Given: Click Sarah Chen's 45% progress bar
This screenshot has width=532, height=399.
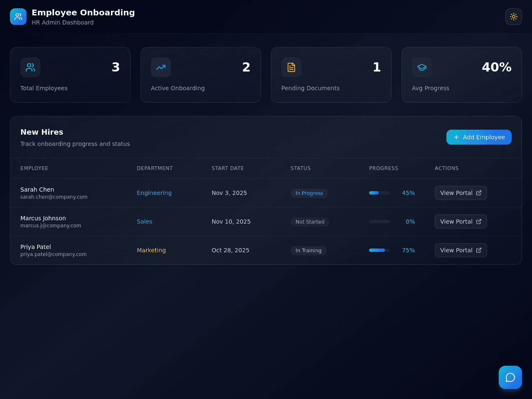Looking at the screenshot, I should click(x=379, y=193).
